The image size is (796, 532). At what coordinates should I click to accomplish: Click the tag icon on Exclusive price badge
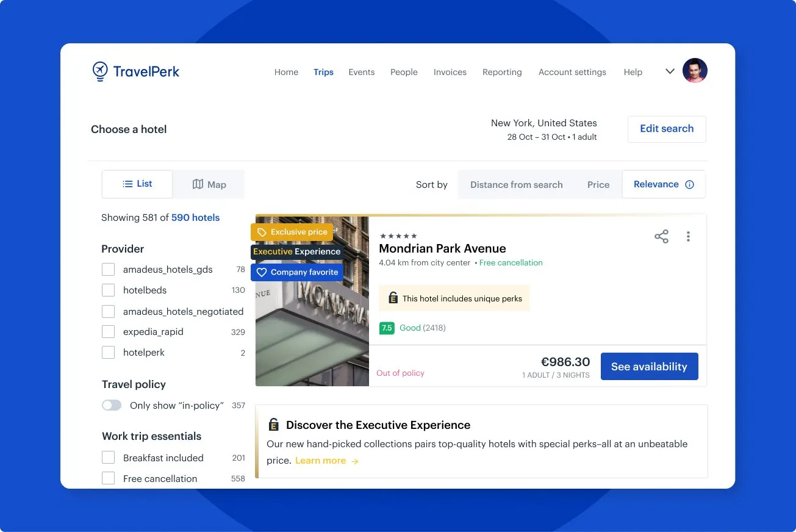pyautogui.click(x=262, y=232)
